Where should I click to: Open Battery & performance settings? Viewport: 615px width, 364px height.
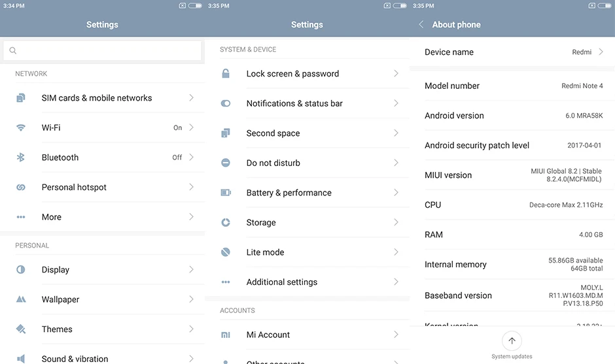point(307,192)
